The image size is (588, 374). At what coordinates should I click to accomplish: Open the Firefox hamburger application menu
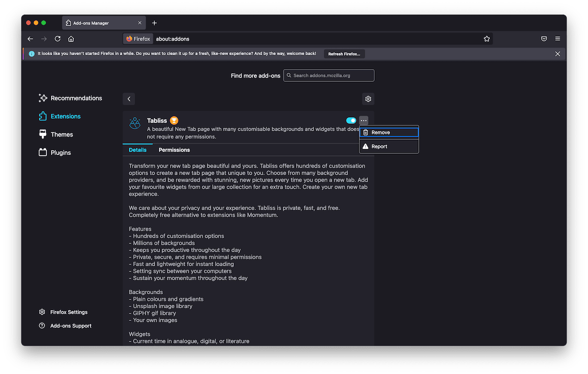pyautogui.click(x=558, y=39)
